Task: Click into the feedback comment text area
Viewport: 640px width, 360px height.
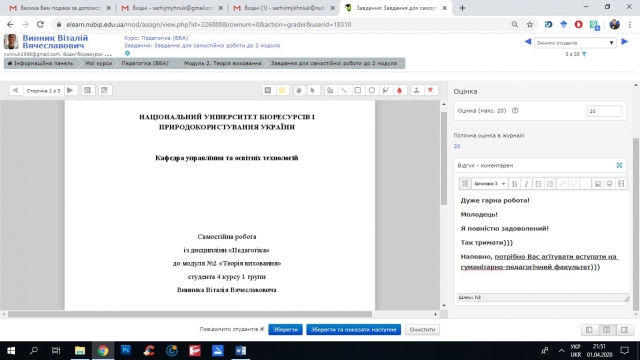Action: coord(541,241)
